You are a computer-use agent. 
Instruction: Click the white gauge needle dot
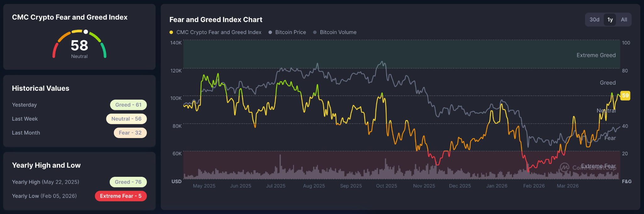click(x=86, y=32)
